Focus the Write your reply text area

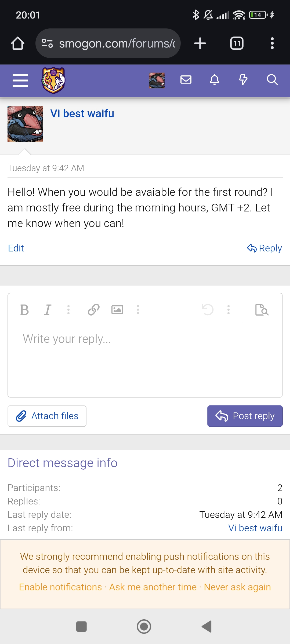[145, 360]
